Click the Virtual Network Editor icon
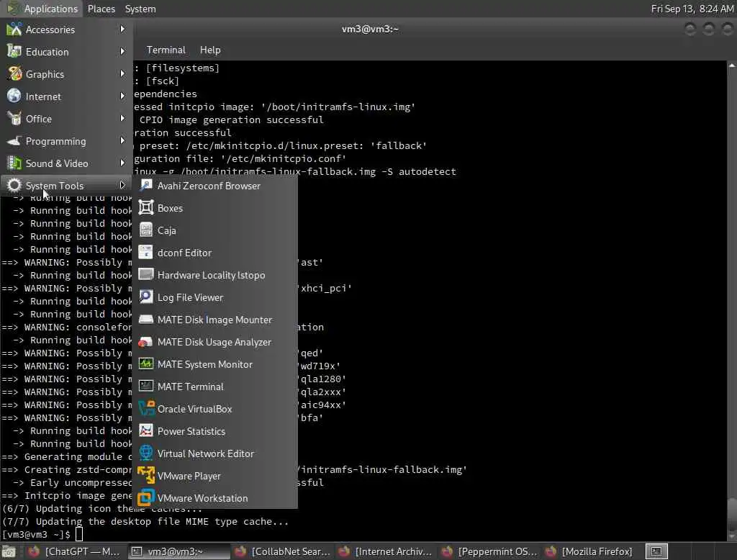The height and width of the screenshot is (560, 737). point(146,453)
